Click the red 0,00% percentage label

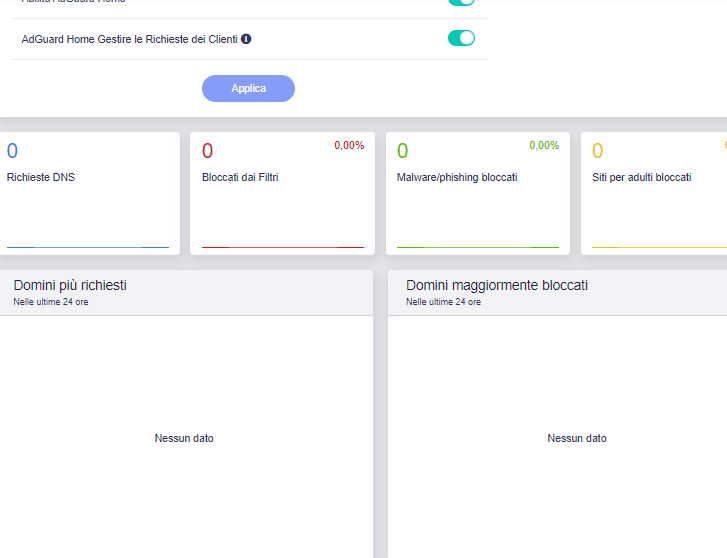349,146
